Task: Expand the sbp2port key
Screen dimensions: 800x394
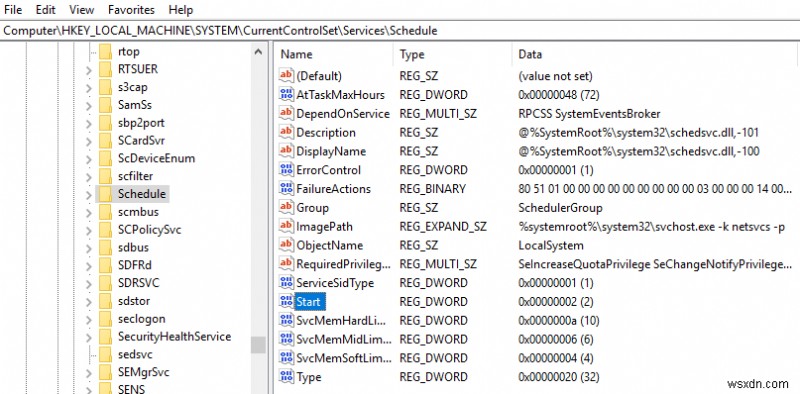Action: [89, 124]
